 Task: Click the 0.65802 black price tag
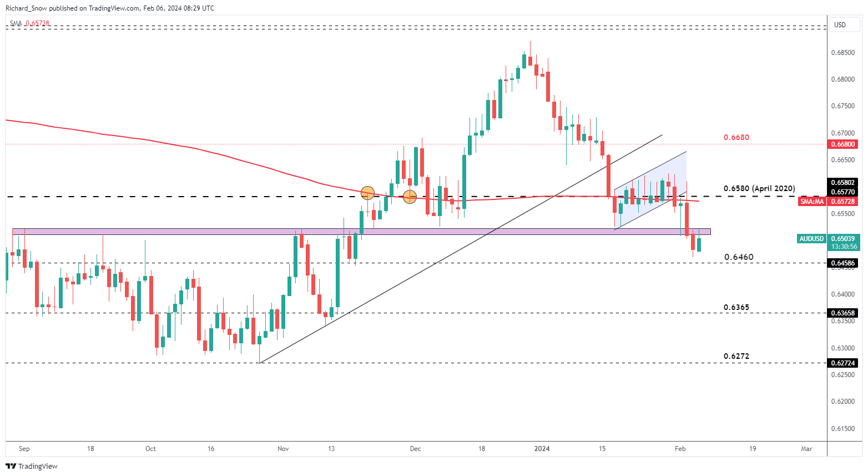pos(844,183)
